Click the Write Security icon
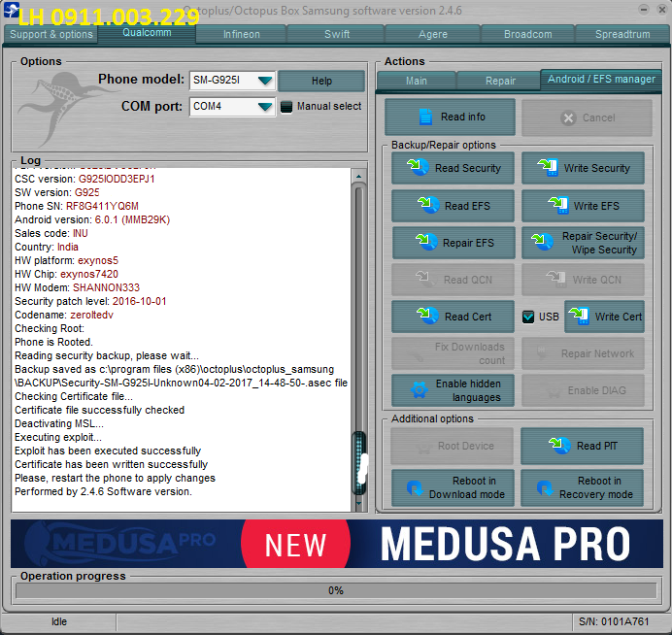672x635 pixels. [x=551, y=168]
